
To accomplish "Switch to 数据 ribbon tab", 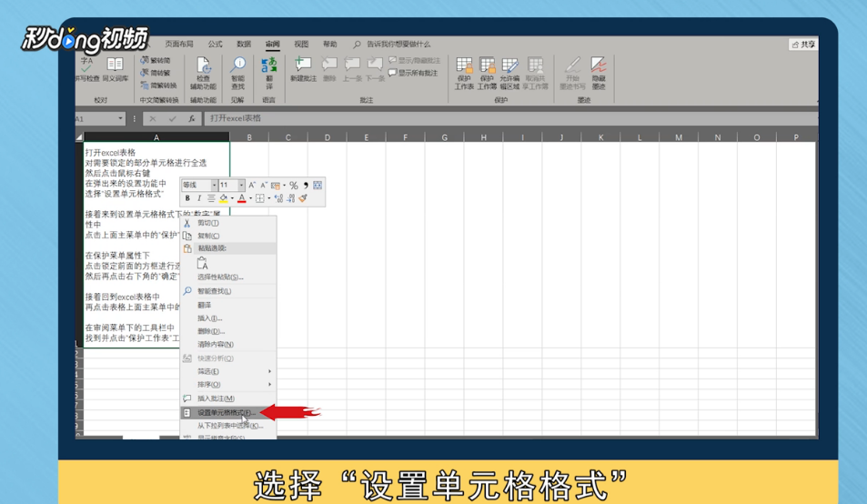I will pyautogui.click(x=244, y=44).
